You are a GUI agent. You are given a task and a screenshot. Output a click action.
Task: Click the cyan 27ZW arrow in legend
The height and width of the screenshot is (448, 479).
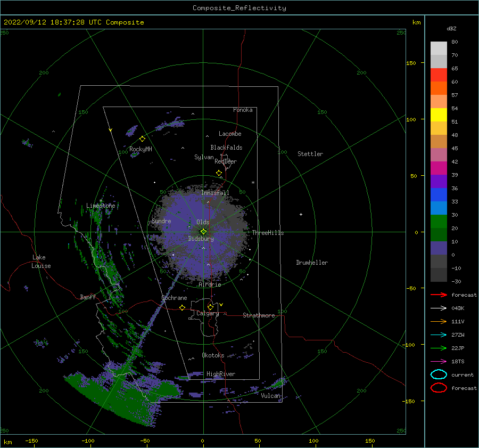439,335
